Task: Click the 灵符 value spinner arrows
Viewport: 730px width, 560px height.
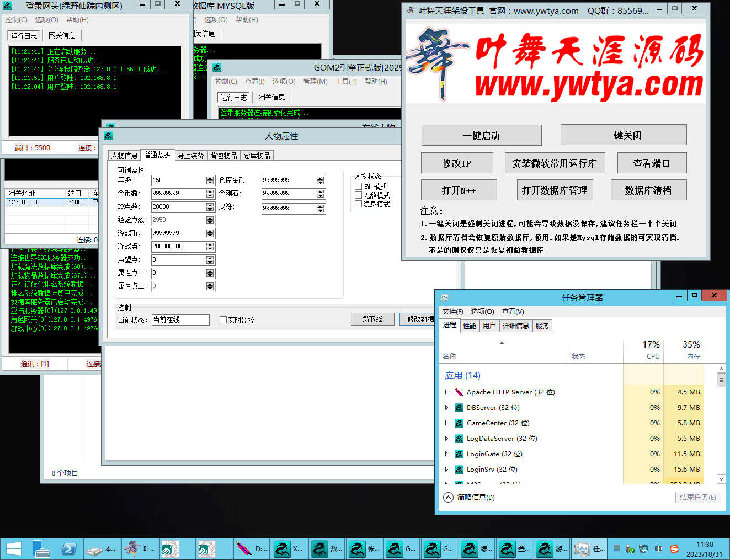Action: point(321,209)
